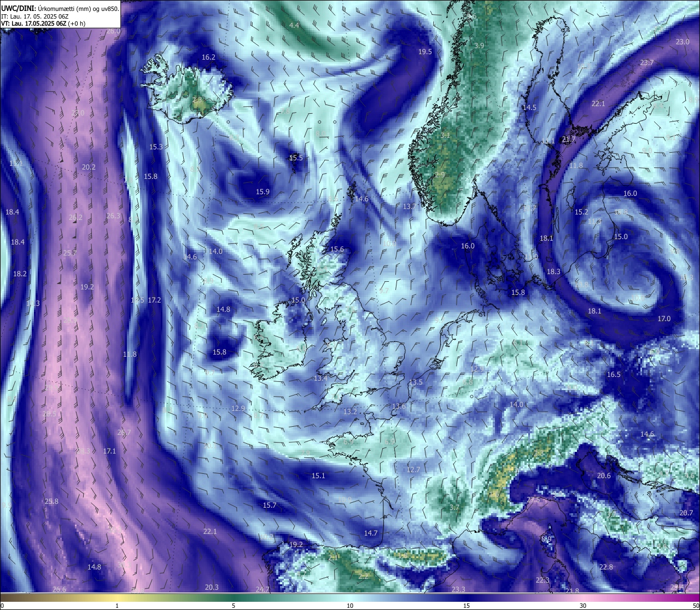This screenshot has width=700, height=610.
Task: Select the 13.2 value in the English Channel
Action: 350,411
